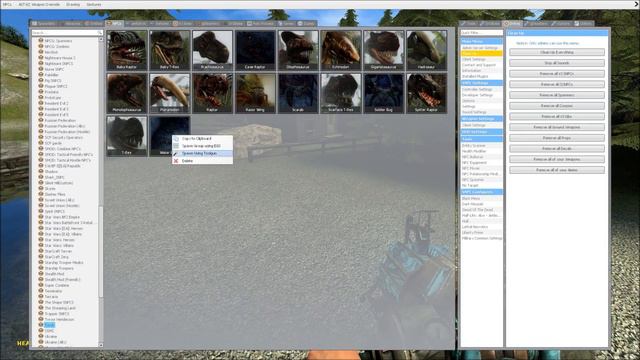640x360 pixels.
Task: Click Remove all of your Ammo button
Action: tap(557, 170)
